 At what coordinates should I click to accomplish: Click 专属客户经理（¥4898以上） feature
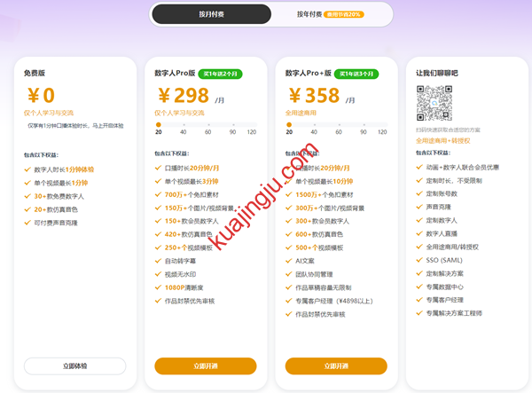pyautogui.click(x=334, y=301)
